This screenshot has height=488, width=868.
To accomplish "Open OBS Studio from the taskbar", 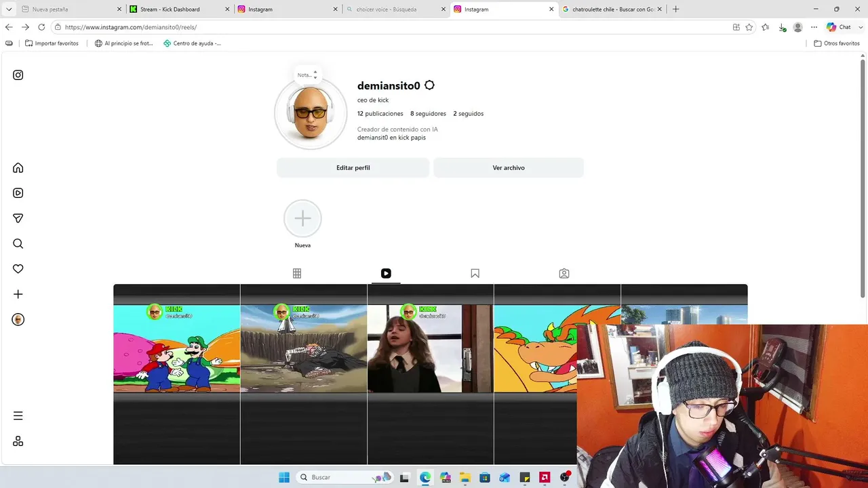I will point(564,477).
